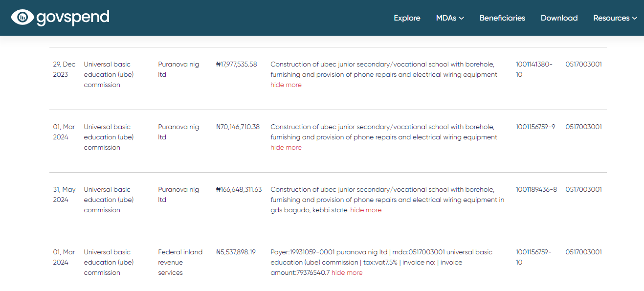The height and width of the screenshot is (291, 644).
Task: Select amount ₦70,146,710.38
Action: [x=238, y=127]
